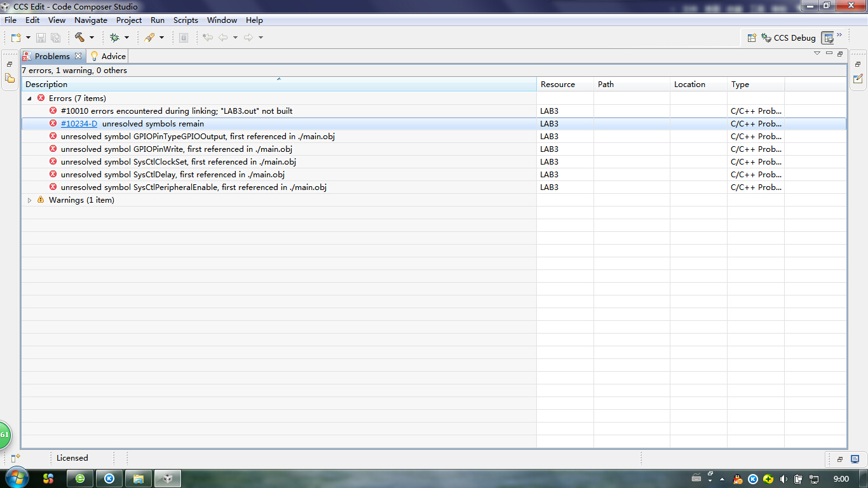Screen dimensions: 868x488
Task: Expand the Warnings (1 item) group
Action: pos(29,200)
